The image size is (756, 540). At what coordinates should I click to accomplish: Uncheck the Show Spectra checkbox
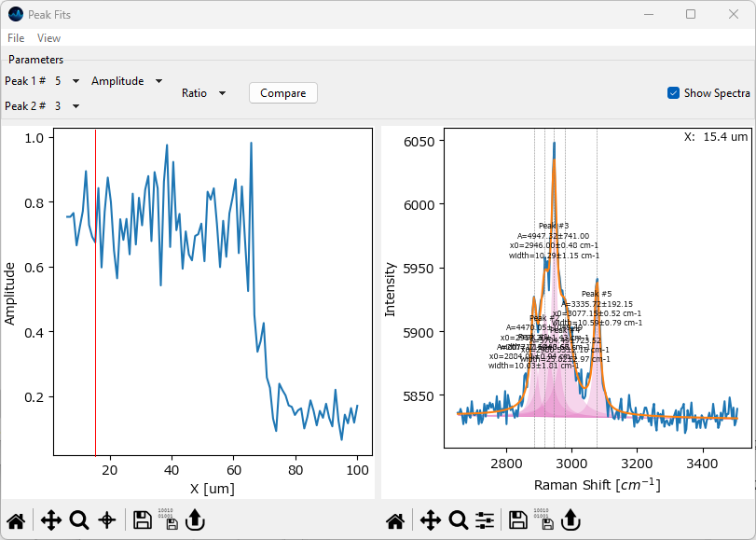(x=673, y=93)
